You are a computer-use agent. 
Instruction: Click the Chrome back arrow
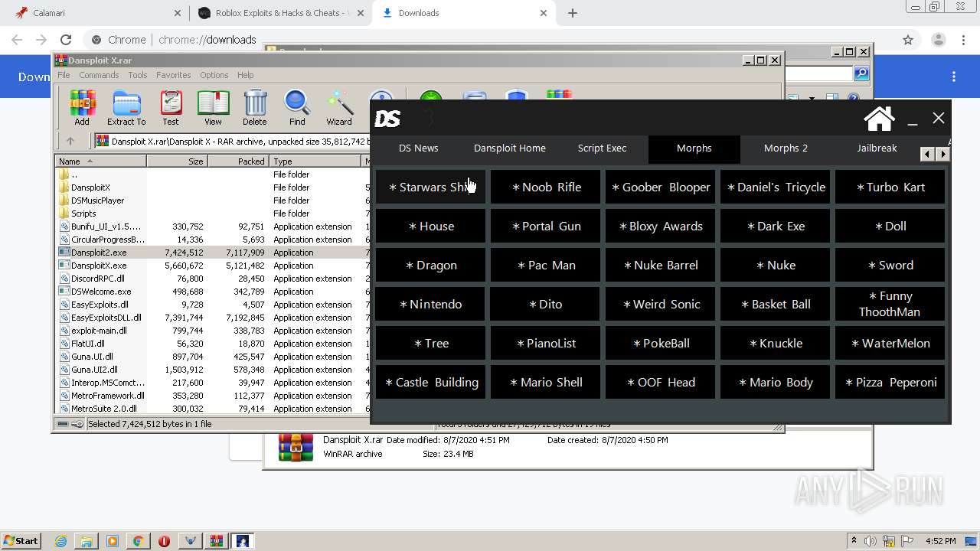tap(17, 40)
